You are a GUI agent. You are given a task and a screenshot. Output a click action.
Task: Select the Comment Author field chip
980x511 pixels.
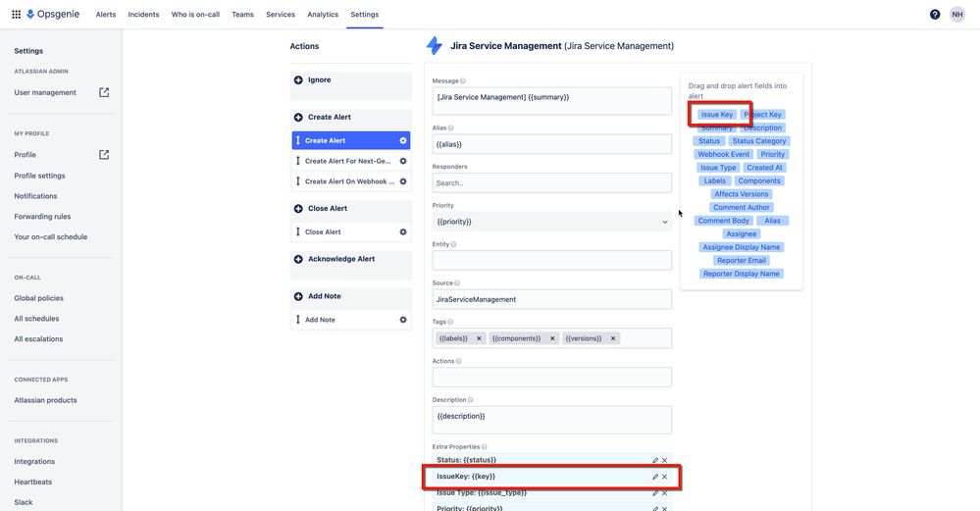coord(742,207)
